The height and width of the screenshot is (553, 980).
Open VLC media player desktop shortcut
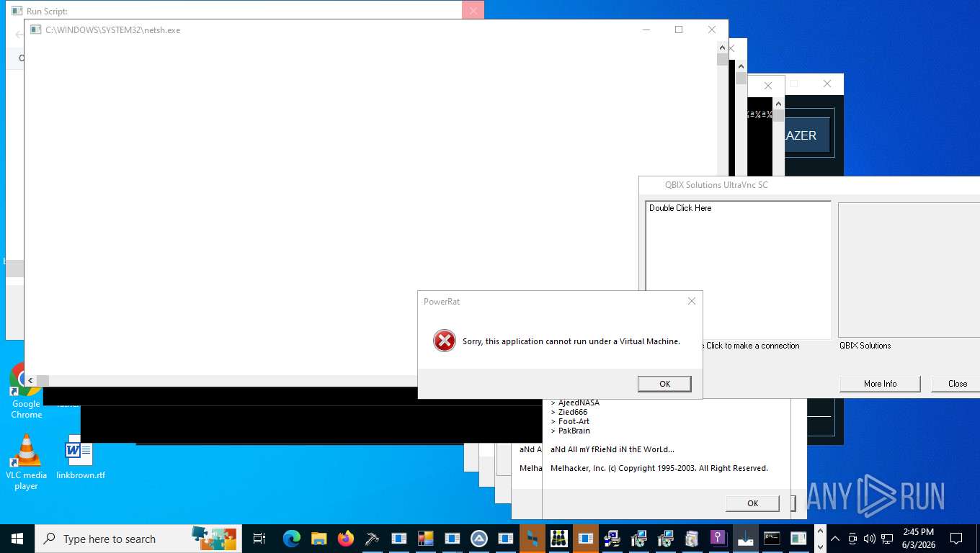pos(26,462)
